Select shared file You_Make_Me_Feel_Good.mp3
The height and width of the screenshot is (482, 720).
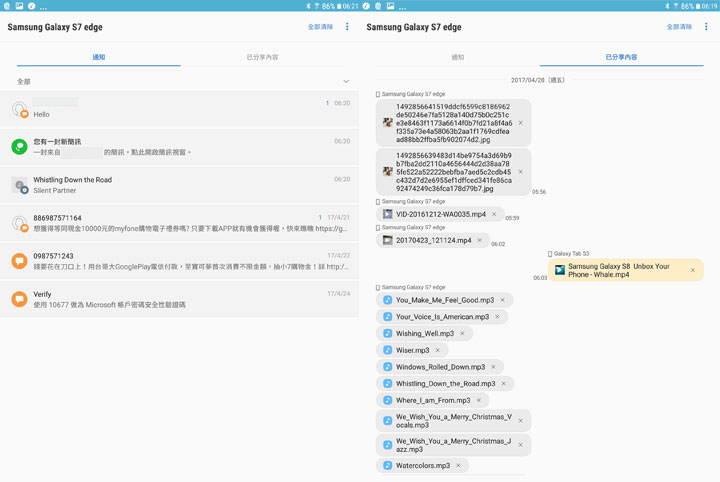pos(444,300)
